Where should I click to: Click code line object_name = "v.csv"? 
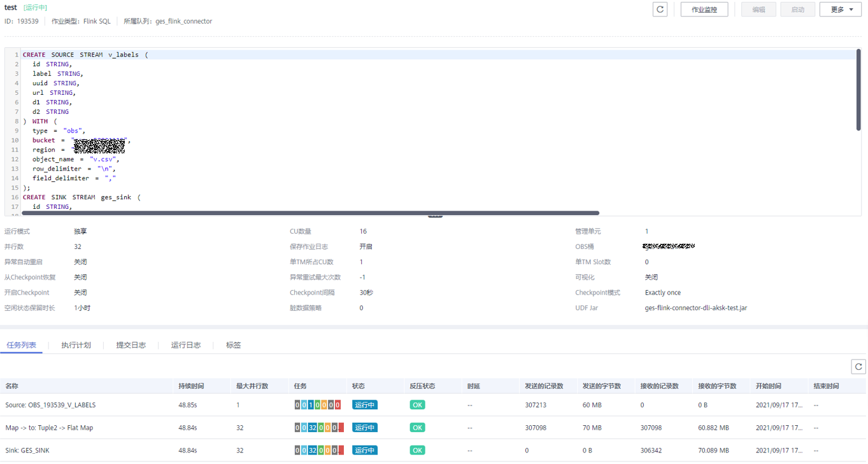click(x=76, y=159)
